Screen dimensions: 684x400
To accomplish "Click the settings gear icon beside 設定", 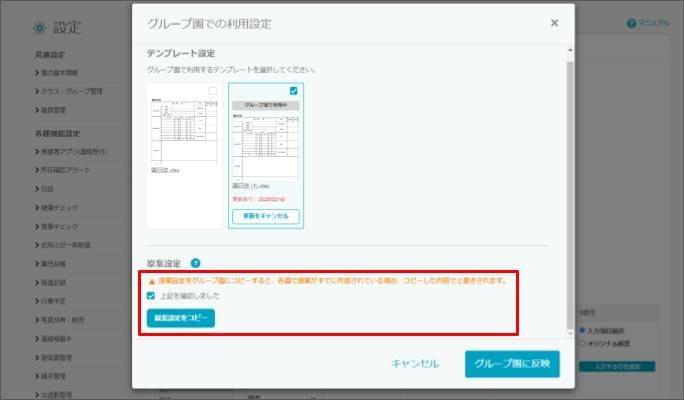I will [39, 27].
